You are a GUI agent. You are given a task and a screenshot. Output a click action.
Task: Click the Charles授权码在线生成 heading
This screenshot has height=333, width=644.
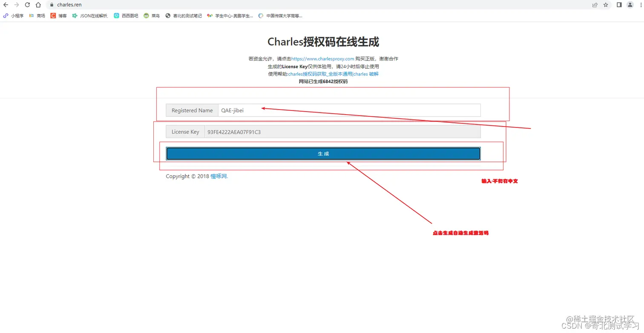[323, 42]
